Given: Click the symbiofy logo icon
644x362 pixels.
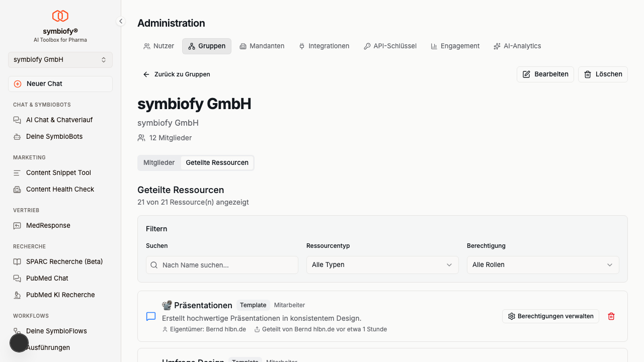Looking at the screenshot, I should pos(60,16).
